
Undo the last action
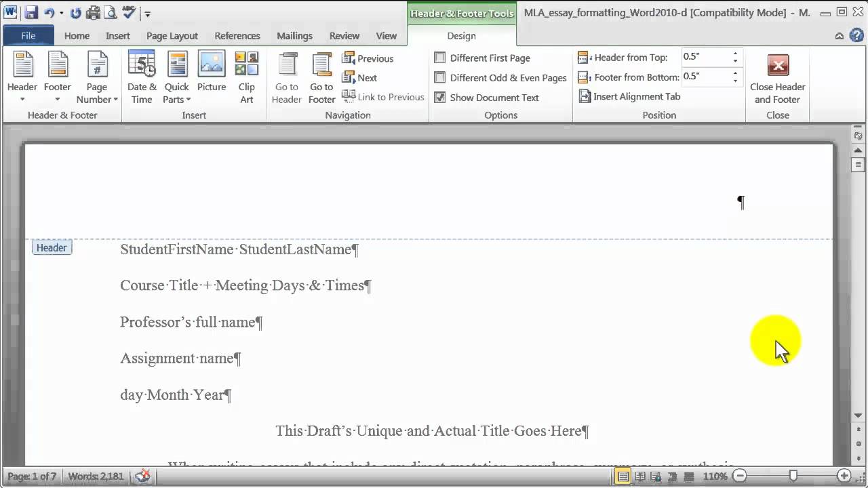coord(49,12)
